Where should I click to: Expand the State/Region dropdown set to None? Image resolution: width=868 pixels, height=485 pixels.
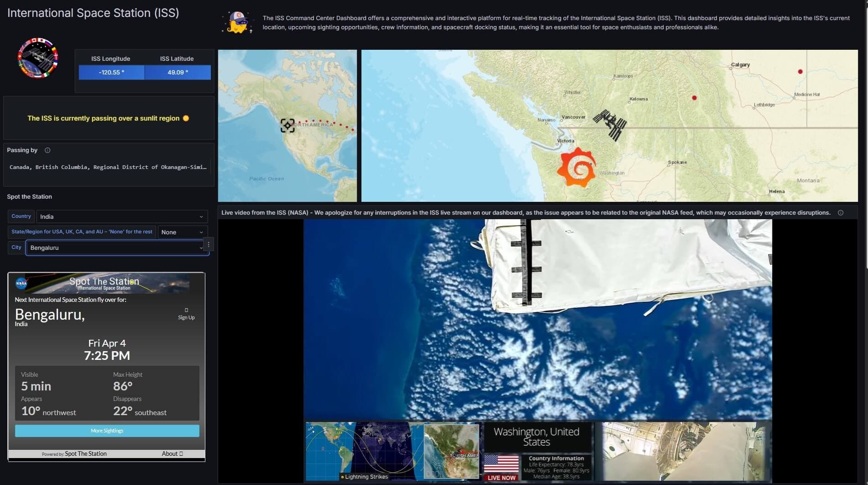[x=182, y=232]
